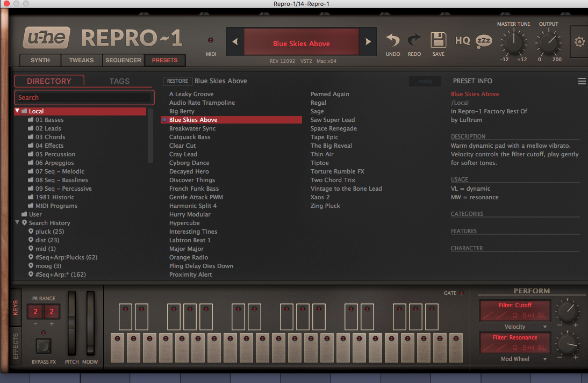The height and width of the screenshot is (383, 588).
Task: Select the DIRECTORY tab
Action: [x=49, y=81]
